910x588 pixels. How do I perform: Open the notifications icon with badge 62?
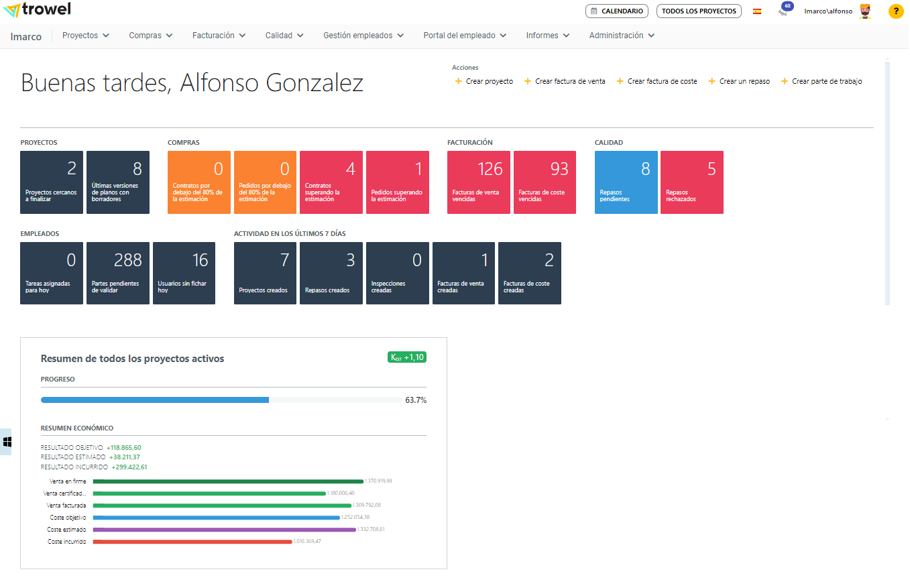(784, 10)
